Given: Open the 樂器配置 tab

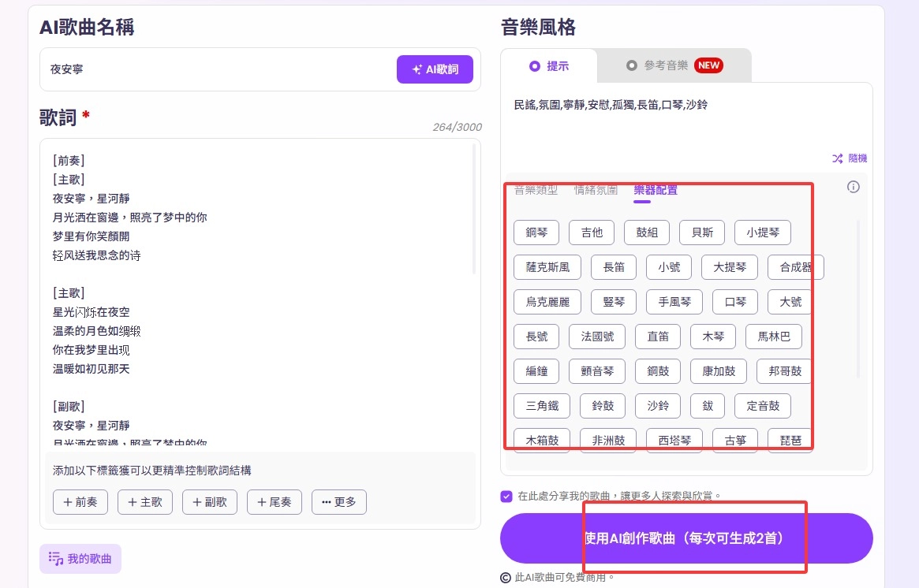Looking at the screenshot, I should (x=655, y=190).
